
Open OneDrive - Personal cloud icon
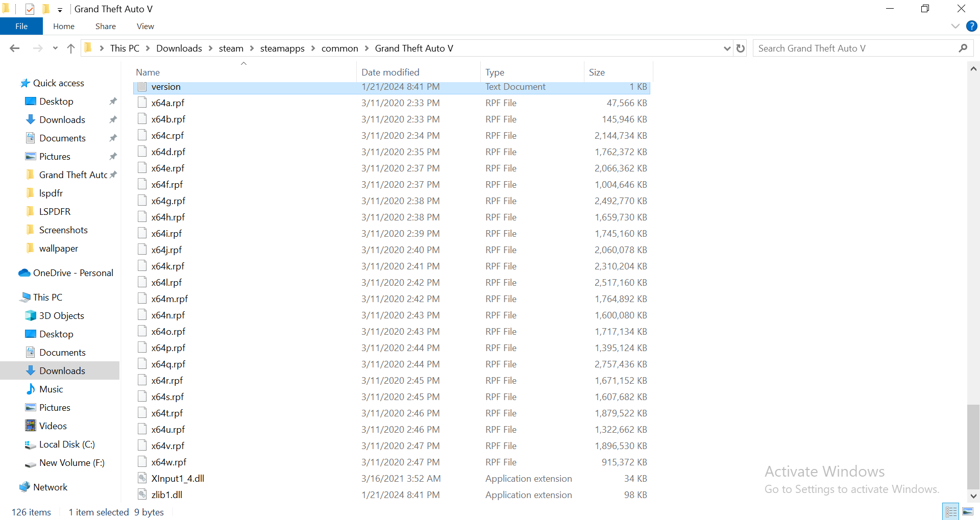click(x=24, y=273)
